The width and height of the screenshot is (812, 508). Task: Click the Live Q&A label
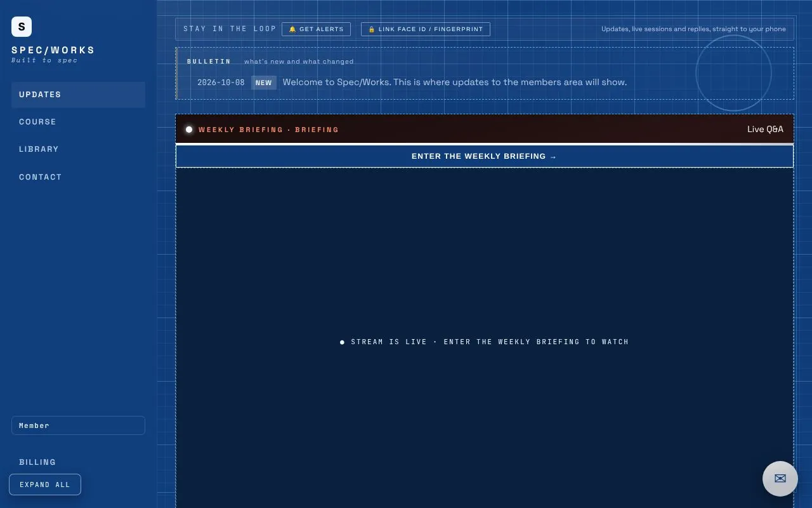coord(765,130)
